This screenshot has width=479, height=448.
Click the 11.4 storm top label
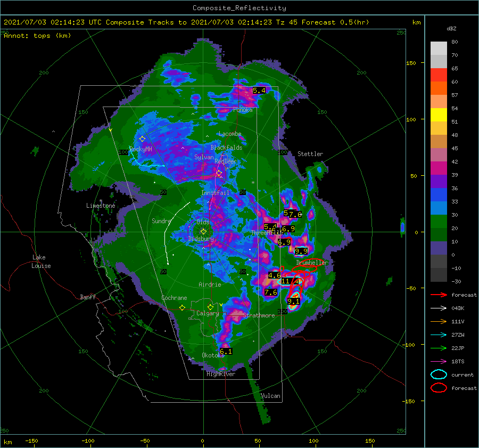pyautogui.click(x=290, y=281)
